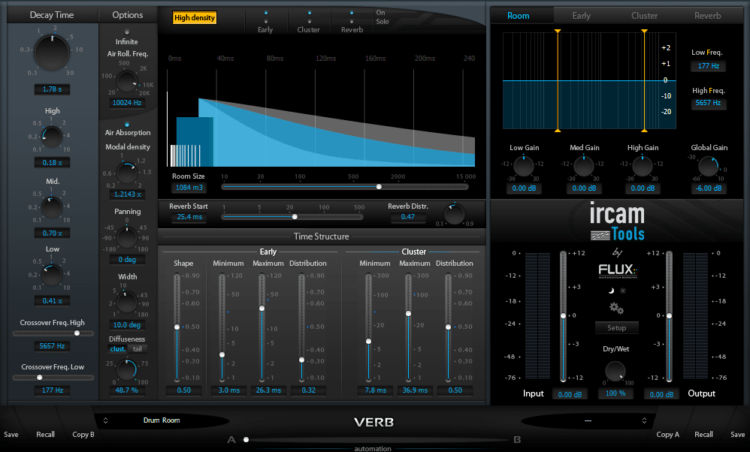The height and width of the screenshot is (452, 750).
Task: Toggle the Early On indicator
Action: (266, 13)
